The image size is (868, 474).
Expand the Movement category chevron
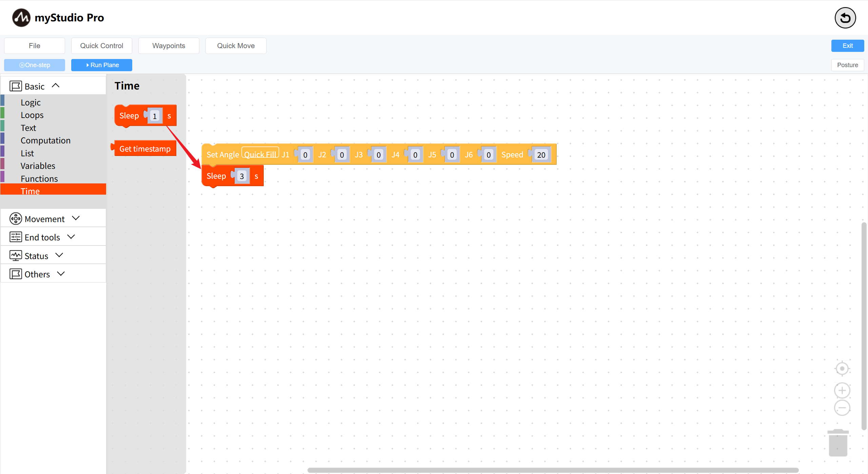(x=76, y=218)
